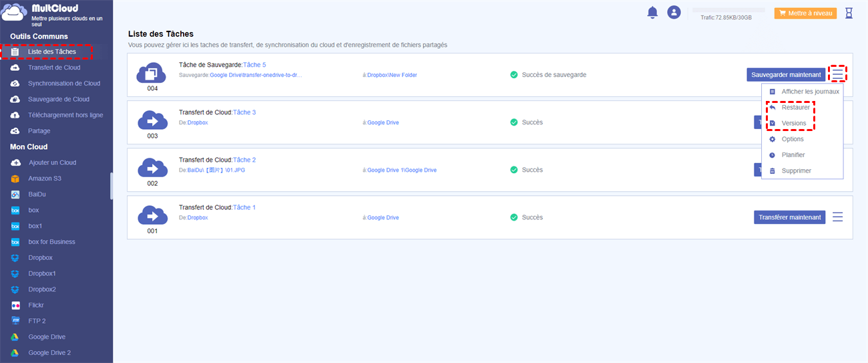868x363 pixels.
Task: Click the hourglass icon in top bar
Action: [x=849, y=13]
